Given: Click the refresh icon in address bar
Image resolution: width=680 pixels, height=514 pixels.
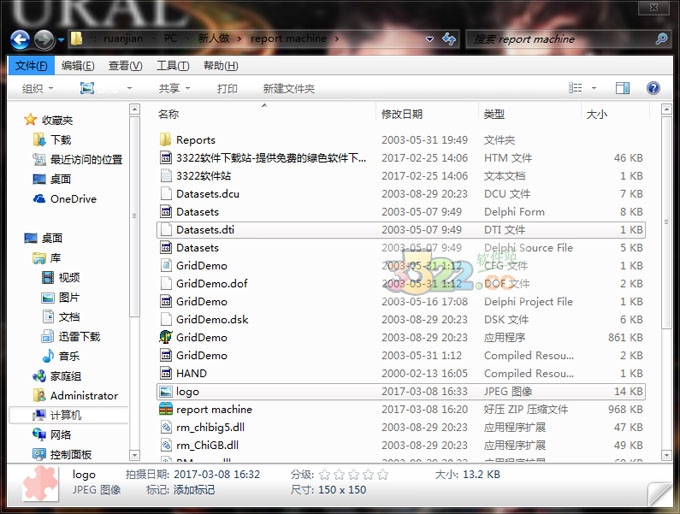Looking at the screenshot, I should pos(449,39).
